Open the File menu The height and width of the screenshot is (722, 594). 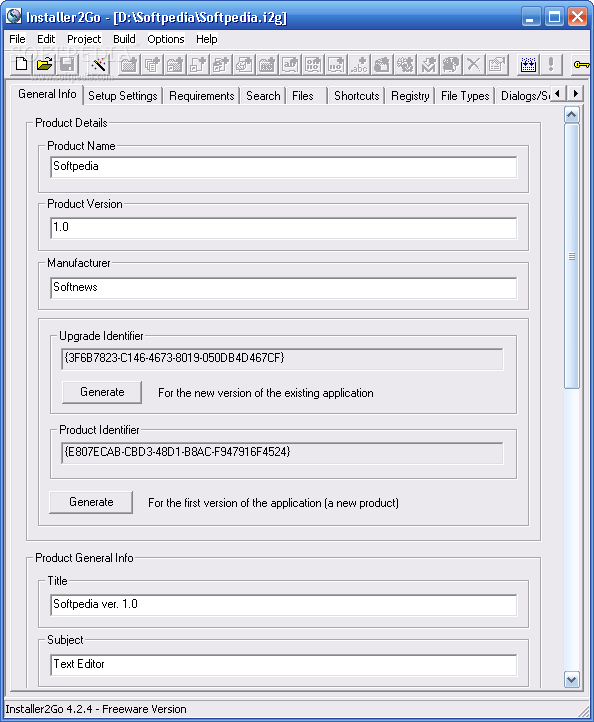coord(17,39)
